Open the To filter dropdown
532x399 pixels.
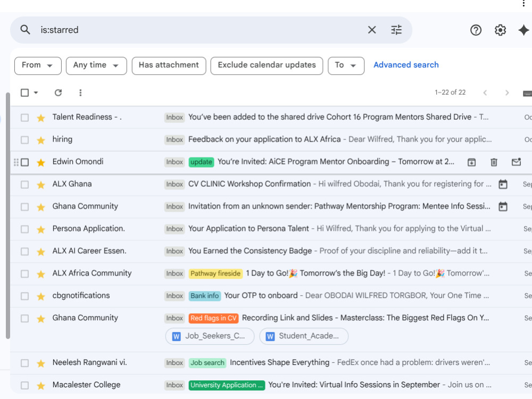(346, 65)
